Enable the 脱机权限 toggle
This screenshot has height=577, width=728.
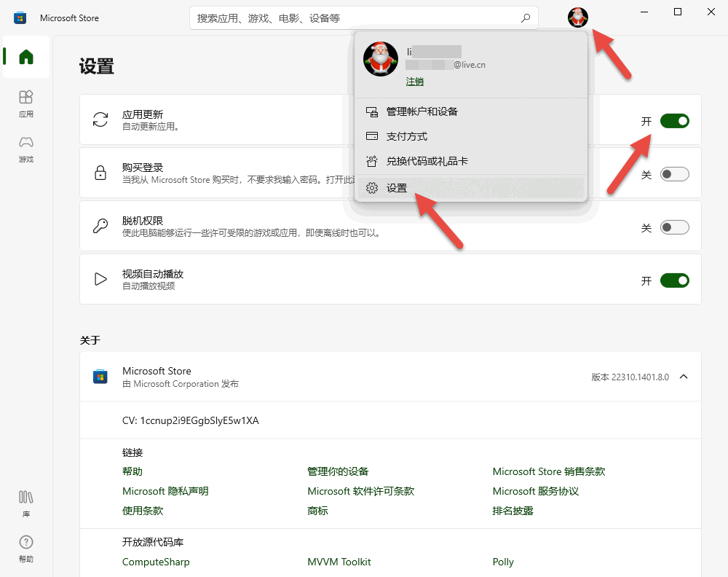pos(675,227)
